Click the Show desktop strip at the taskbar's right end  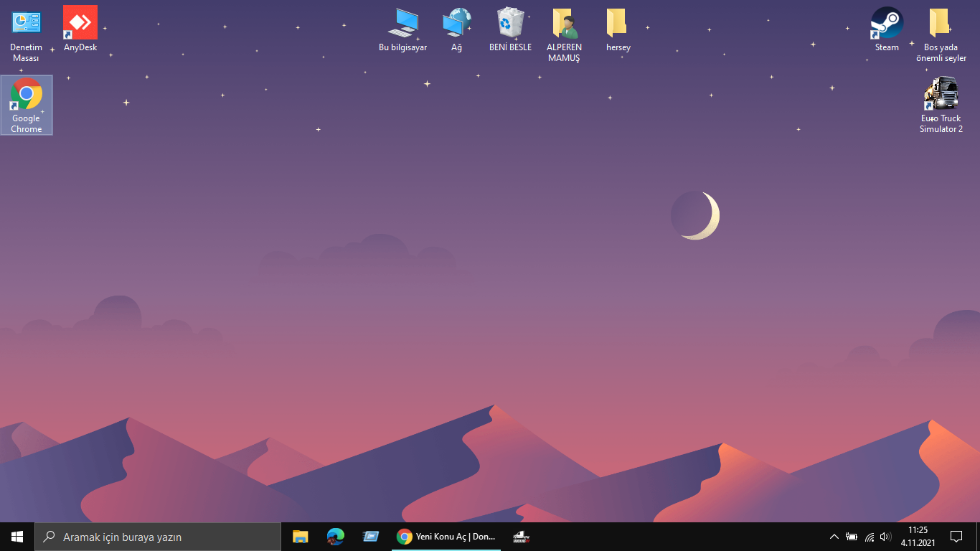[x=978, y=537]
